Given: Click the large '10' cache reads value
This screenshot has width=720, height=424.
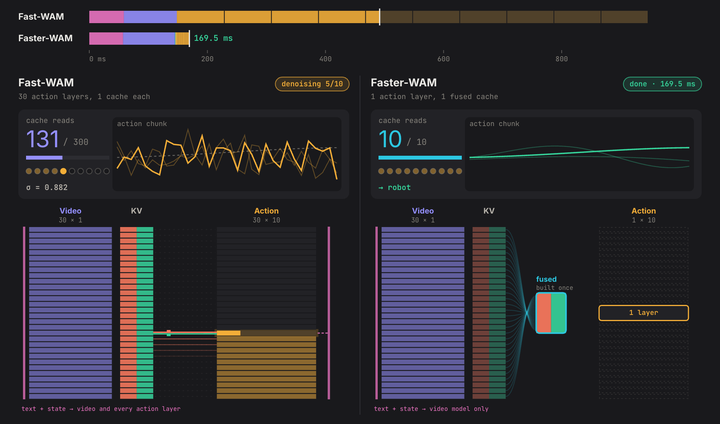Looking at the screenshot, I should tap(390, 139).
